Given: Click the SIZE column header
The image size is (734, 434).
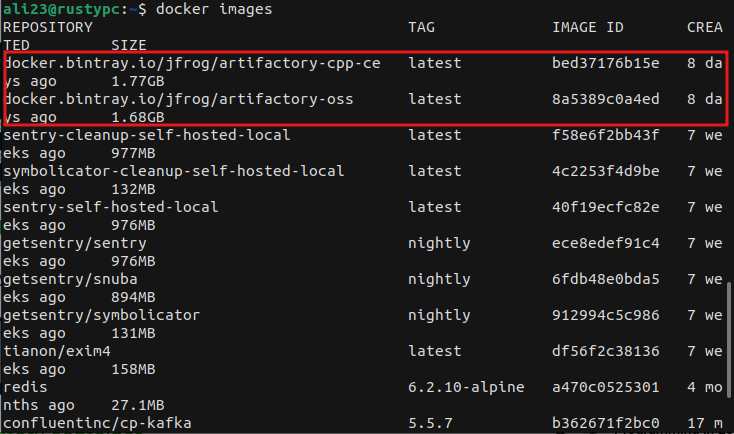Looking at the screenshot, I should click(129, 45).
